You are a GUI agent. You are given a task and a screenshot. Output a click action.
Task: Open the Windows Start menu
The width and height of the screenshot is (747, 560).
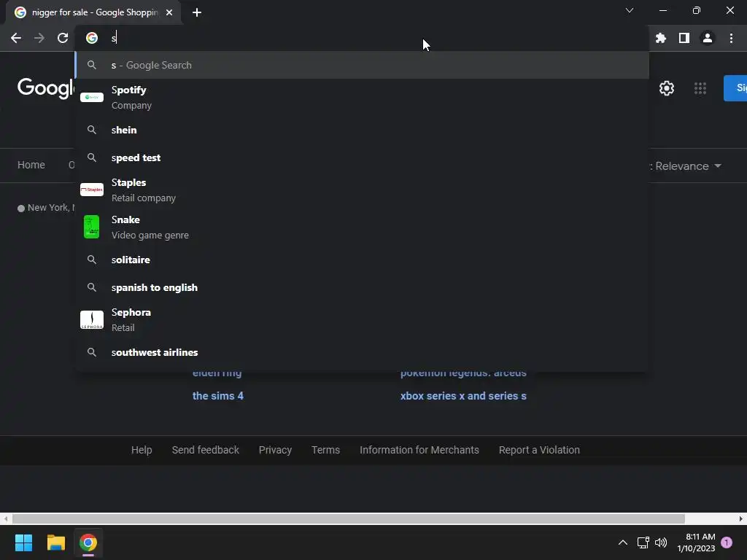23,542
